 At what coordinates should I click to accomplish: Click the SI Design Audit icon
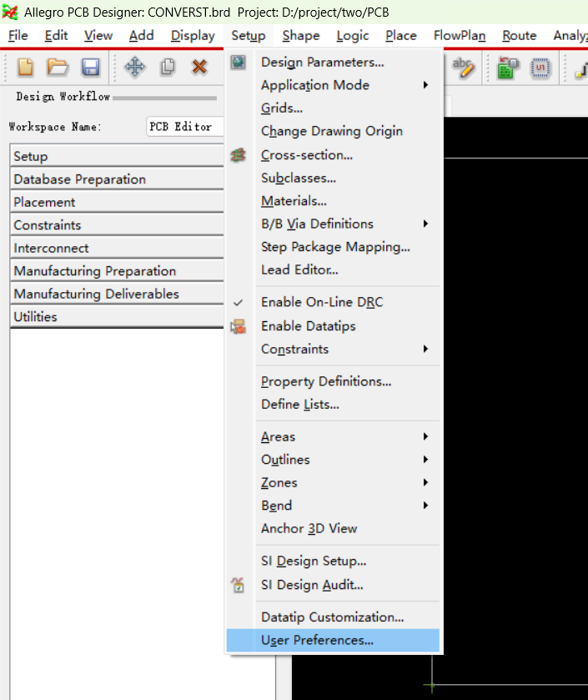point(239,585)
